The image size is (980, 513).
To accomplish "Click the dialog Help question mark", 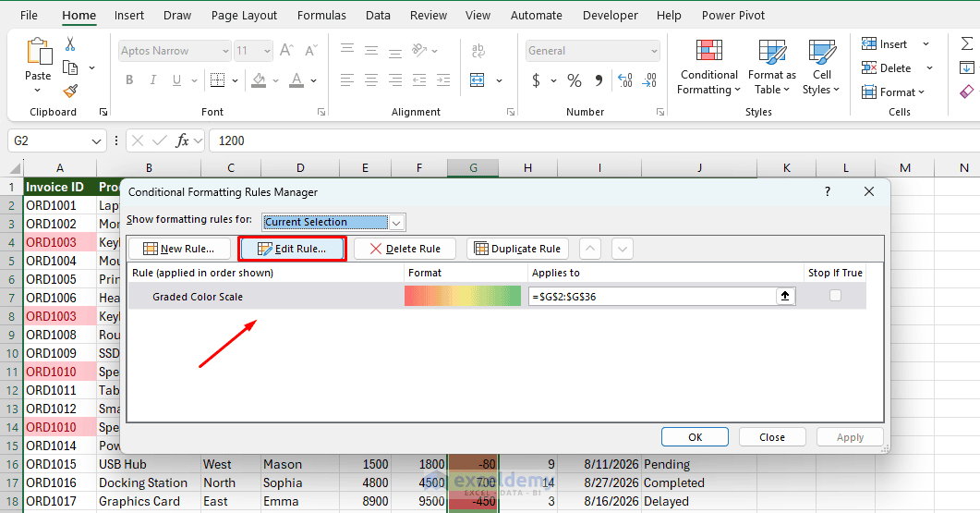I will [828, 191].
